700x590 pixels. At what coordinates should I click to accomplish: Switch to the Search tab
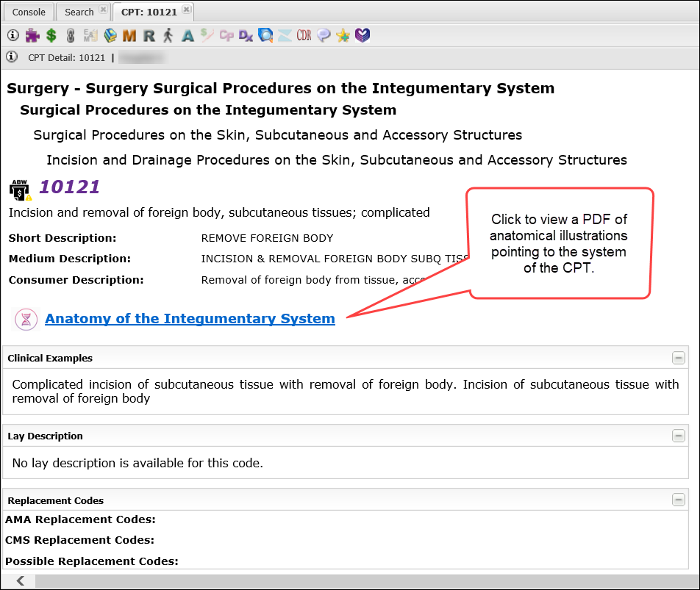coord(79,12)
